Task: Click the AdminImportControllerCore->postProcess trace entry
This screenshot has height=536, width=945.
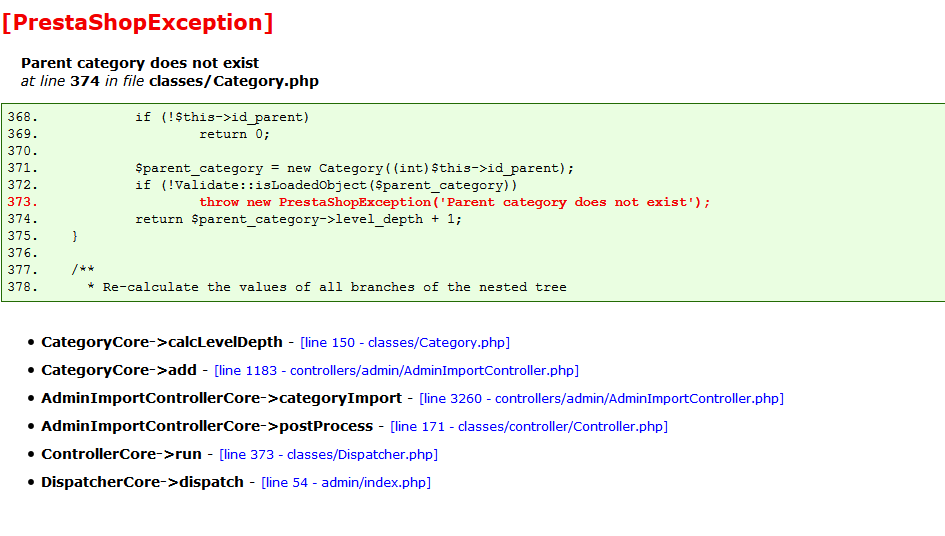Action: (x=207, y=426)
